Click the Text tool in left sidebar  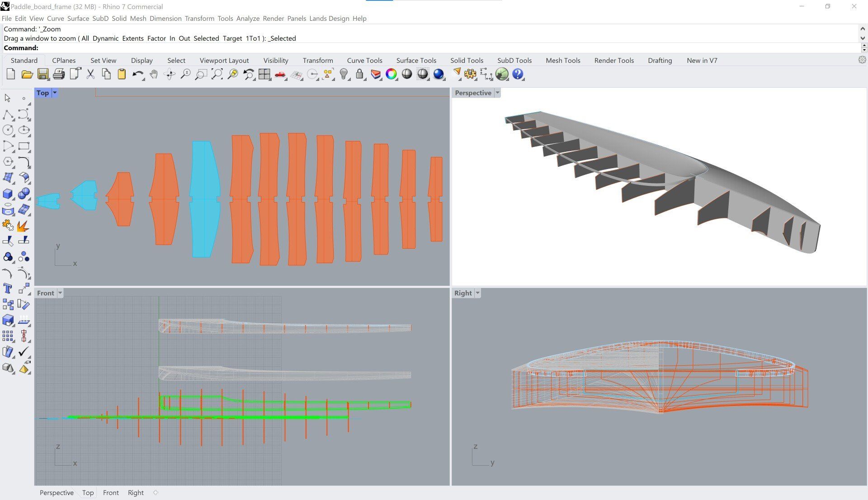(x=8, y=288)
